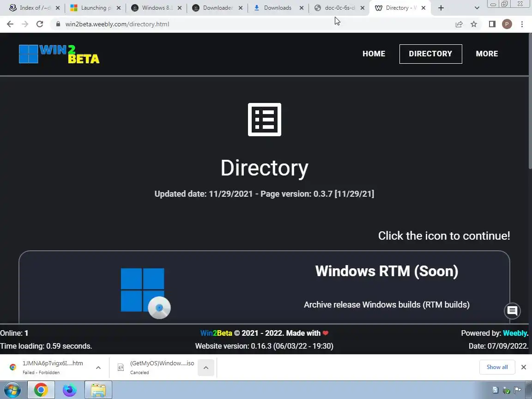
Task: Click the 'Date: 07/09/2022.' footer text
Action: click(x=498, y=346)
